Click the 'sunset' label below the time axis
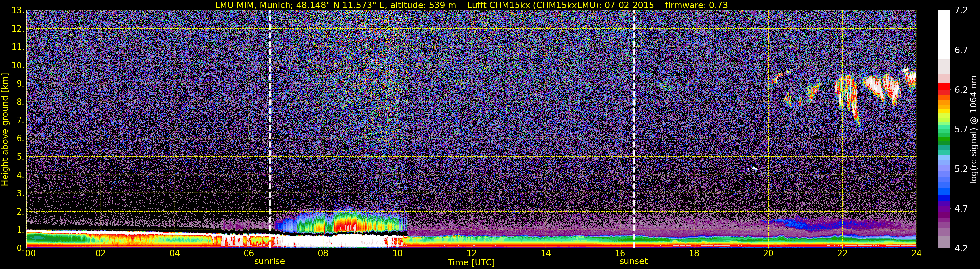This screenshot has width=980, height=269. pyautogui.click(x=633, y=262)
